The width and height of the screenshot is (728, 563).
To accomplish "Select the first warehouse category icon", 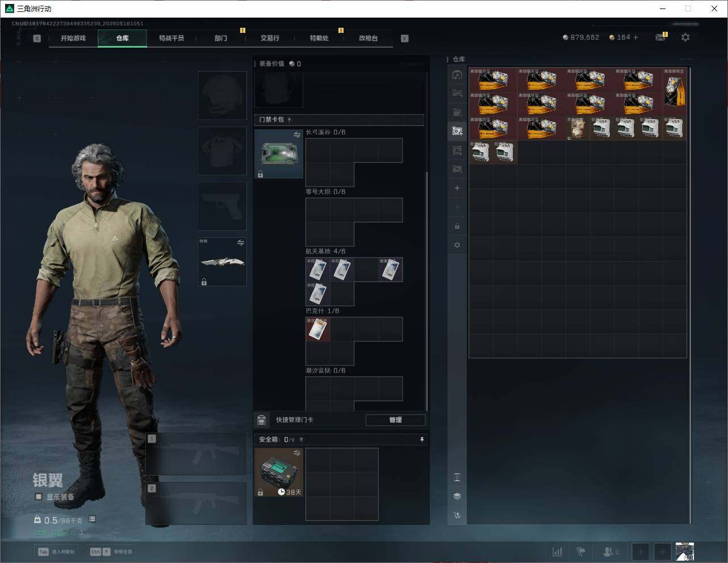I will tap(457, 75).
